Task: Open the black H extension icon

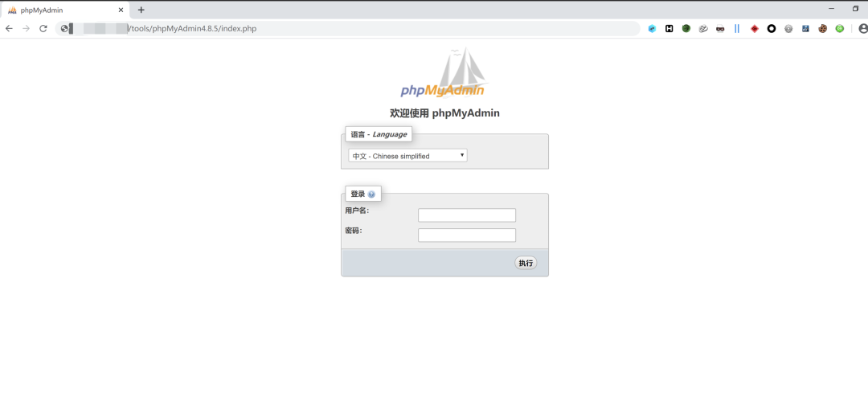Action: tap(669, 28)
